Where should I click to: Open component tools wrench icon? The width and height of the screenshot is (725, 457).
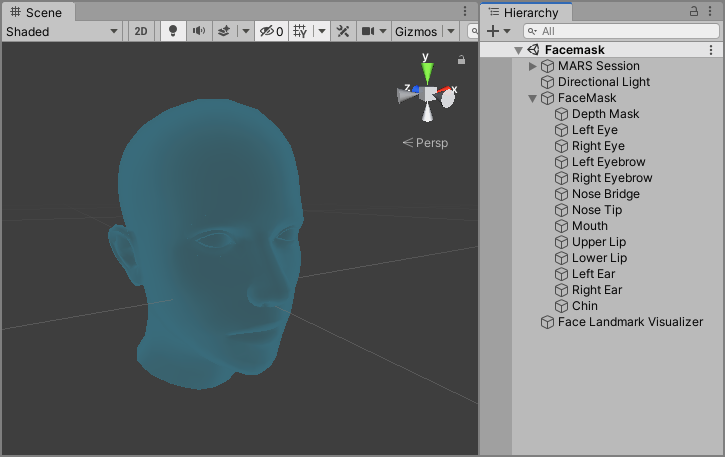(x=343, y=31)
